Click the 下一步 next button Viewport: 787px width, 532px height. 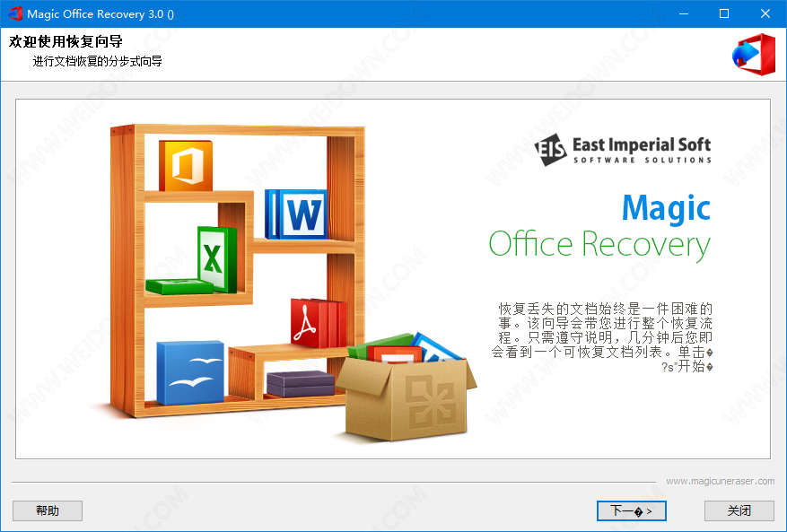(x=632, y=511)
